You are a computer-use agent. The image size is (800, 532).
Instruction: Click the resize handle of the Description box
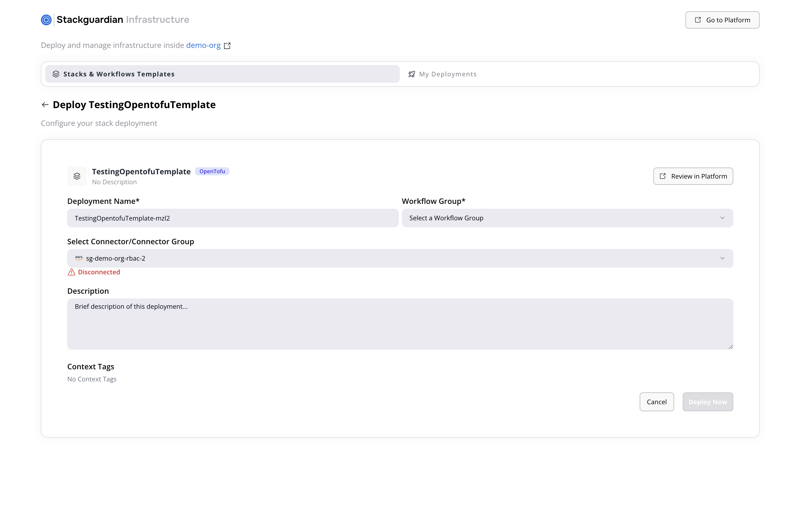pyautogui.click(x=730, y=347)
